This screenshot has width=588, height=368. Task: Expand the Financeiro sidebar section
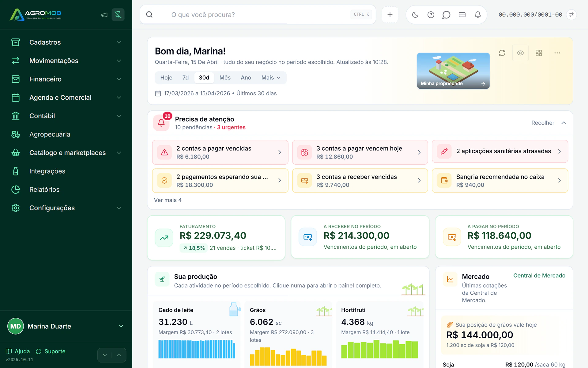[66, 79]
